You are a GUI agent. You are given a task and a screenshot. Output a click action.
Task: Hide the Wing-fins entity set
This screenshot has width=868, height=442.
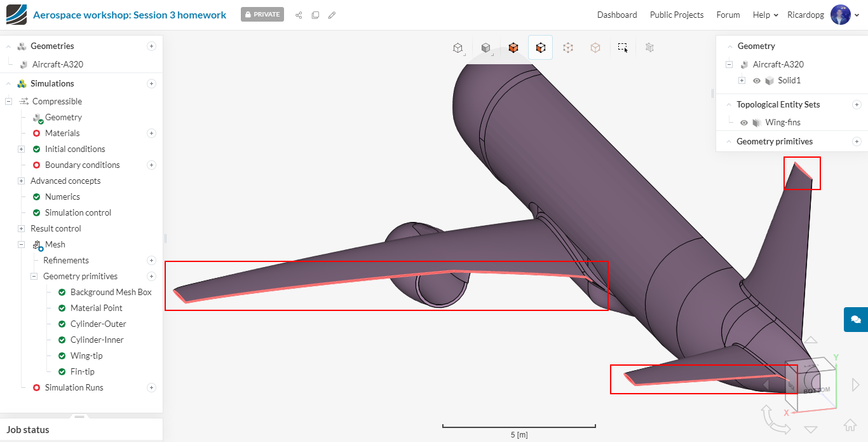pos(743,123)
